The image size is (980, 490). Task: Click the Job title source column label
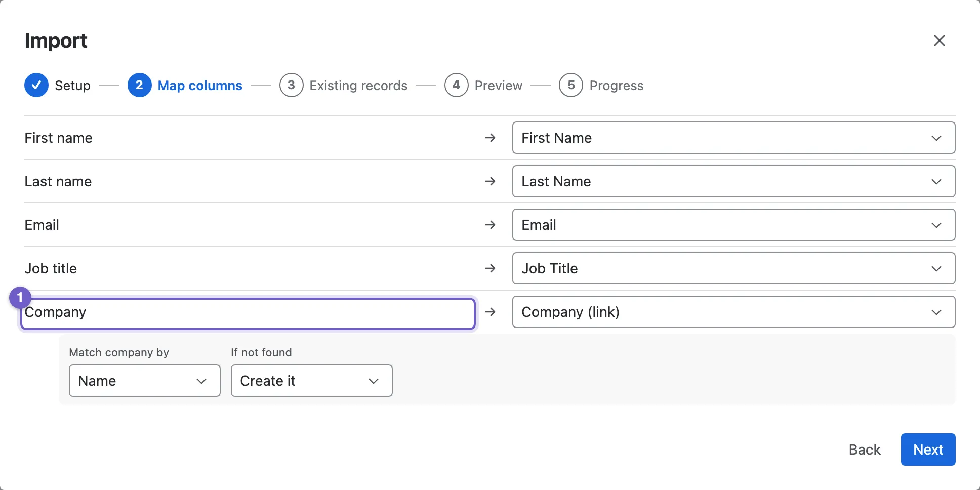(x=51, y=268)
